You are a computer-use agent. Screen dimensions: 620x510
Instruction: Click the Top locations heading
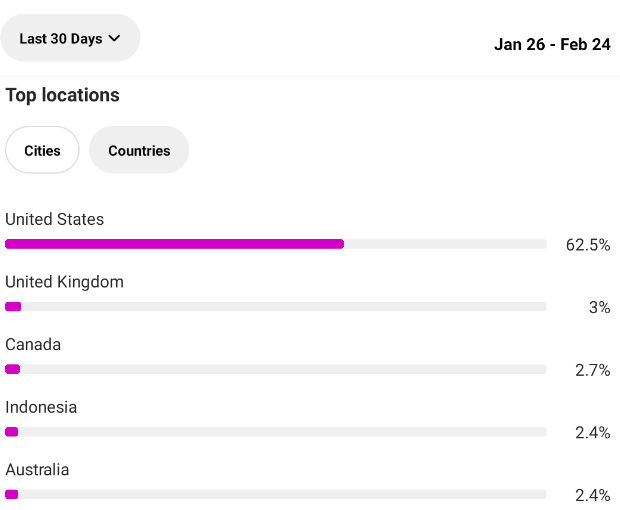tap(62, 95)
